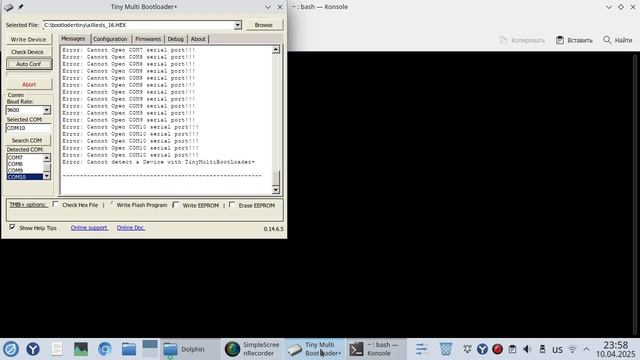
Task: Click the TMB+ options link
Action: tap(28, 204)
